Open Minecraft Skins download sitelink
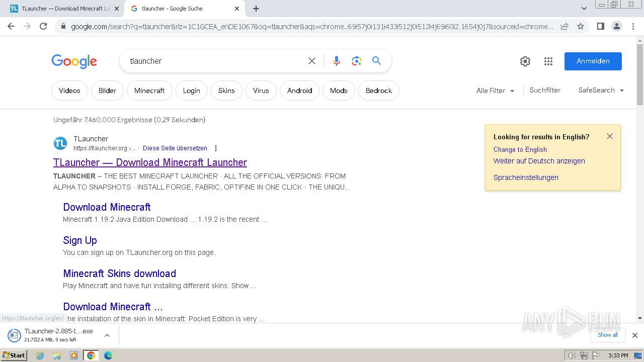Image resolution: width=644 pixels, height=362 pixels. [120, 274]
